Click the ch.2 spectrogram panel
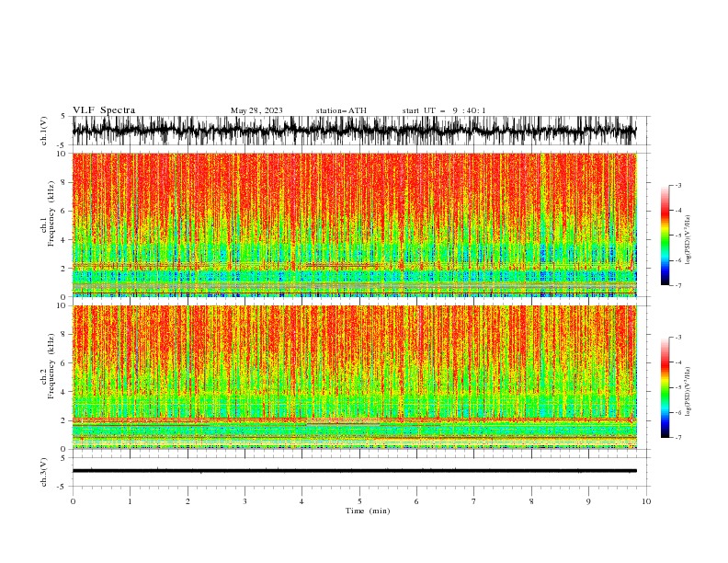The image size is (728, 563). (x=355, y=377)
